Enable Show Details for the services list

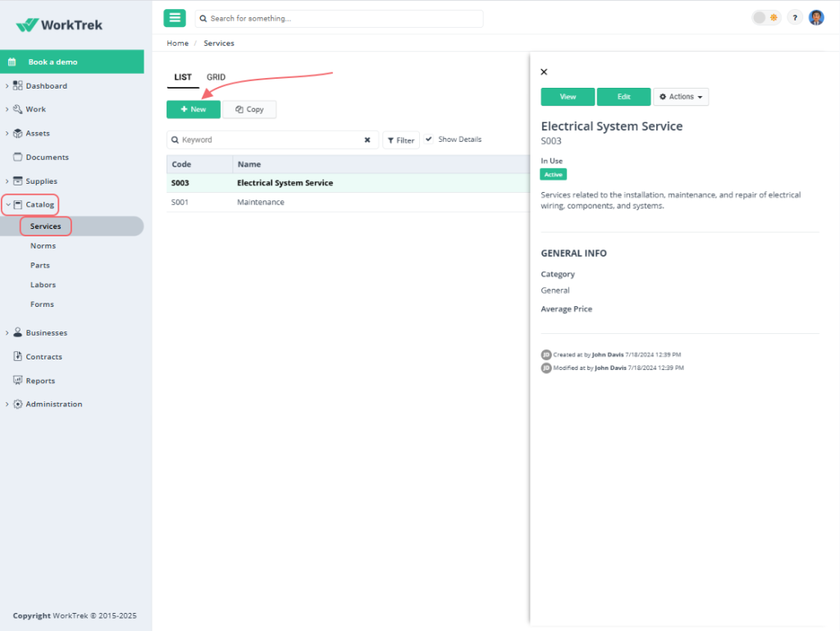click(453, 139)
